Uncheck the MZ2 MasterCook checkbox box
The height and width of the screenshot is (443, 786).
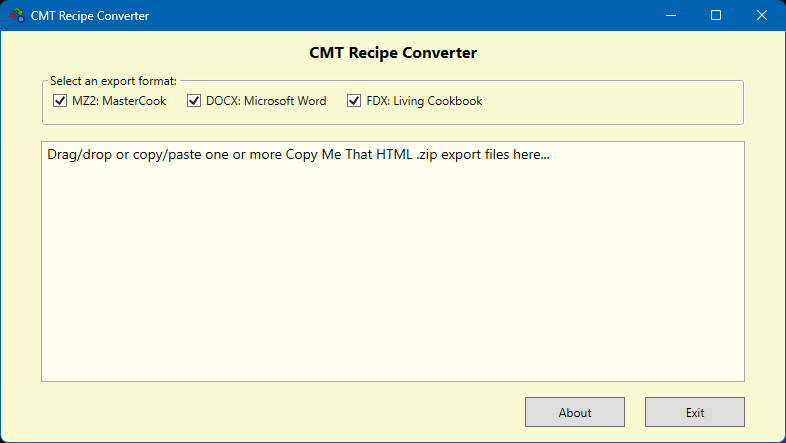click(59, 101)
